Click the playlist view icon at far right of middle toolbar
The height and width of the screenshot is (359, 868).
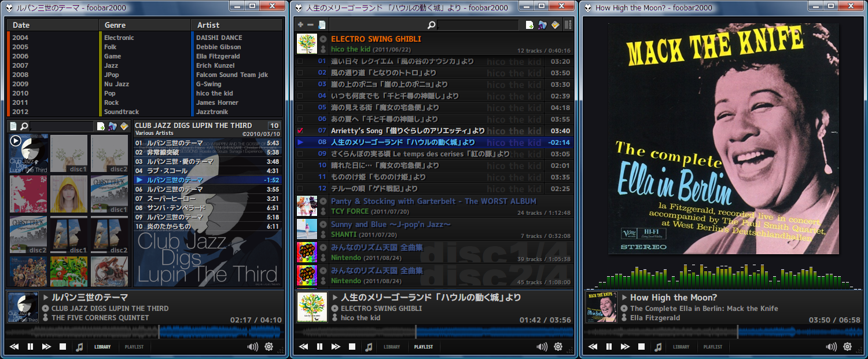point(568,25)
